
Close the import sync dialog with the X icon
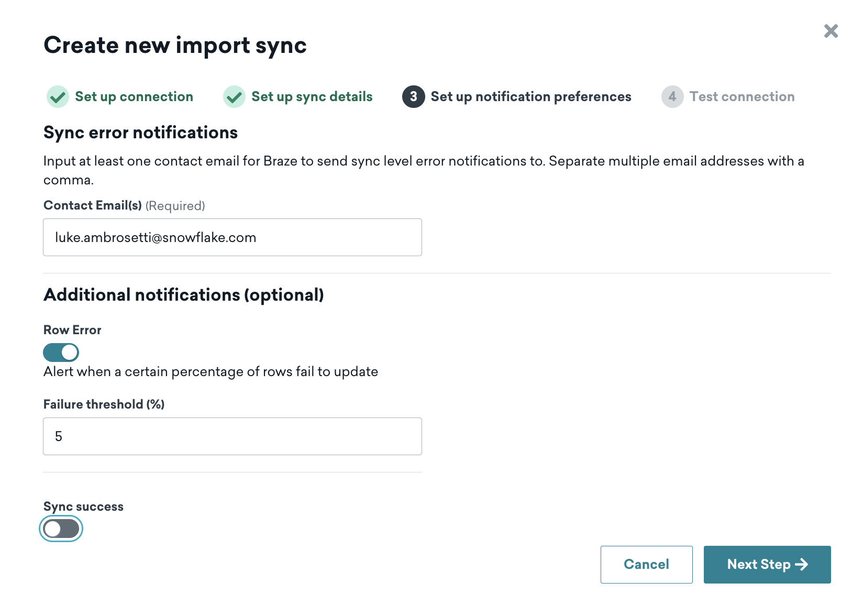click(x=831, y=31)
